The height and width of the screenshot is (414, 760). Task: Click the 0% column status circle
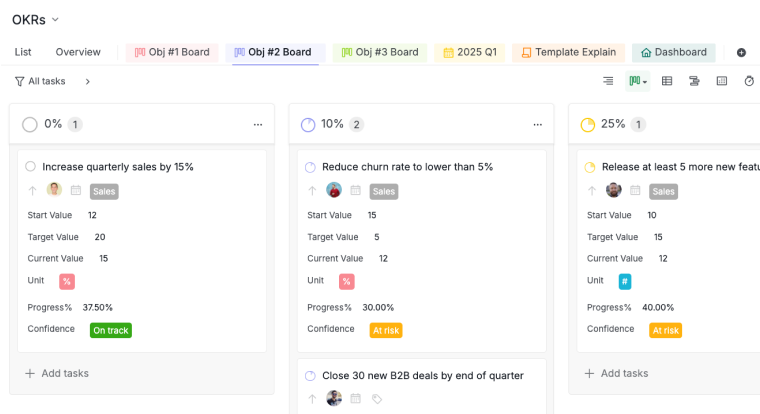click(x=30, y=125)
